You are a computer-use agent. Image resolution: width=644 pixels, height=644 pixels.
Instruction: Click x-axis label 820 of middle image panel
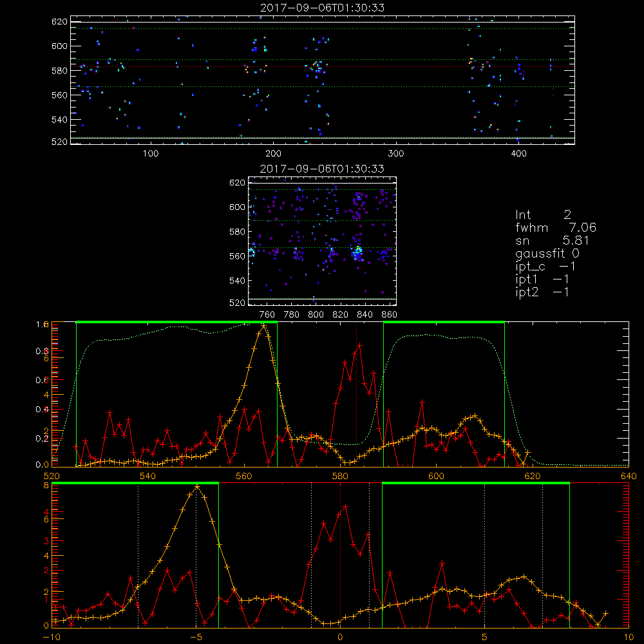coord(340,315)
